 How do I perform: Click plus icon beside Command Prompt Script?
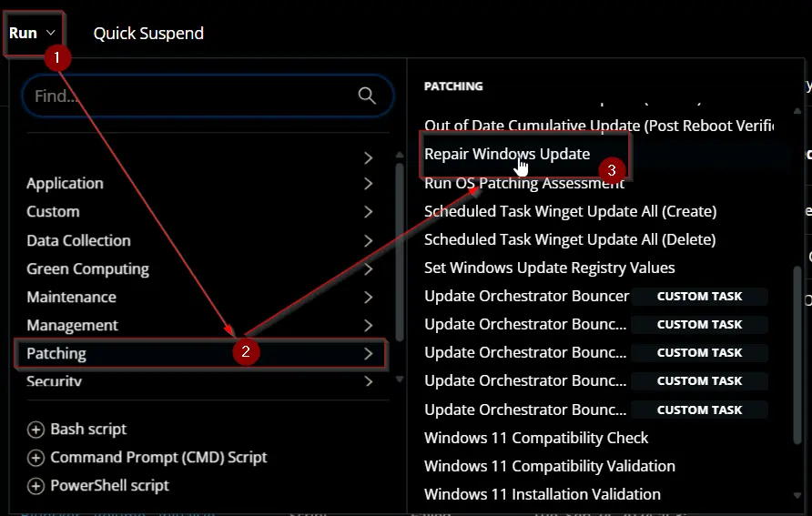36,458
